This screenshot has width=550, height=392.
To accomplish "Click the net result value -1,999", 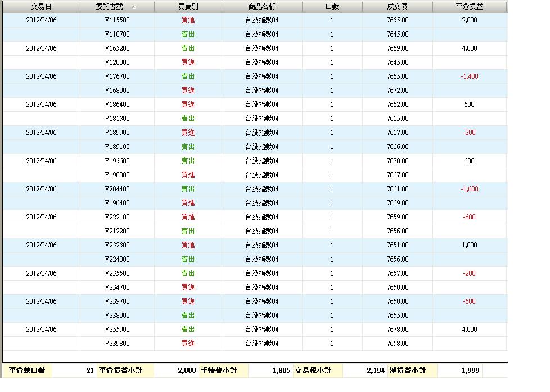I will pos(468,370).
